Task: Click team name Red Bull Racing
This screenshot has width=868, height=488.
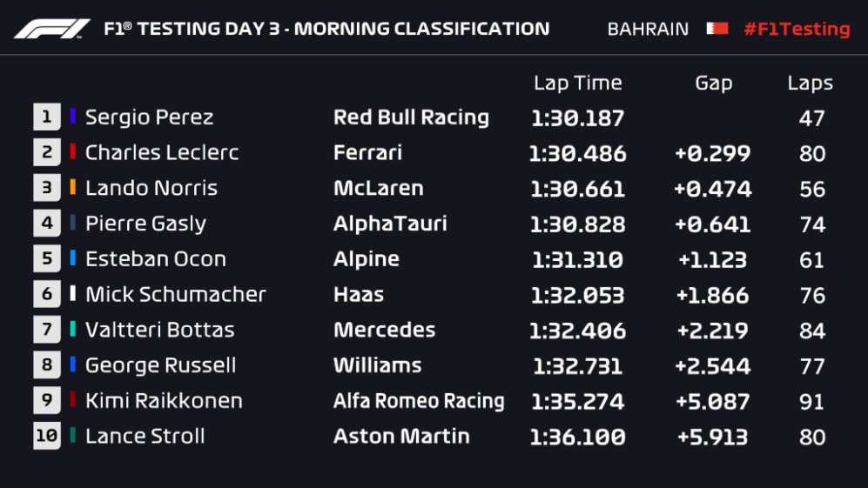Action: [411, 117]
